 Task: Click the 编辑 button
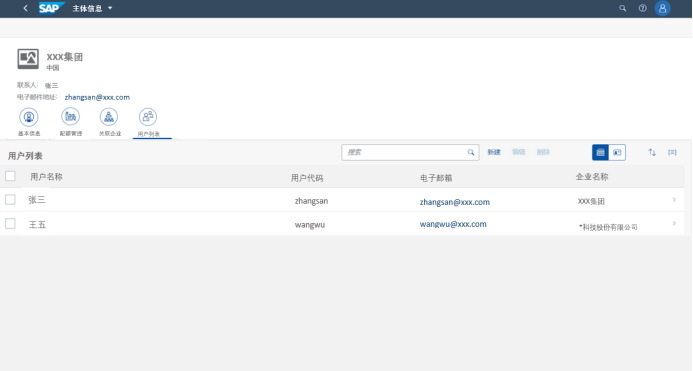pyautogui.click(x=518, y=152)
